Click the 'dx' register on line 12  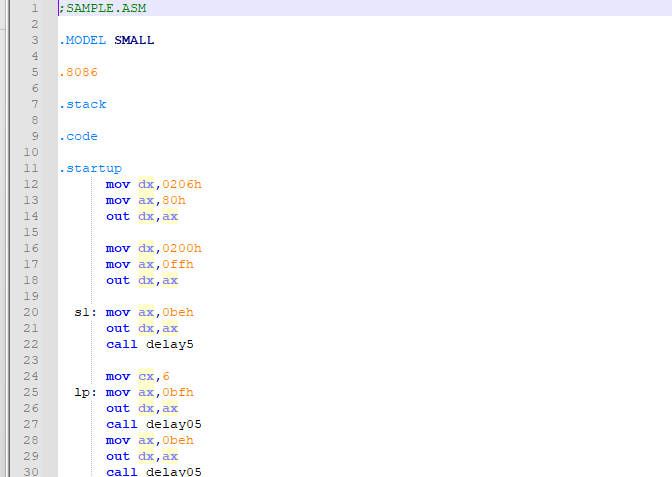click(146, 184)
